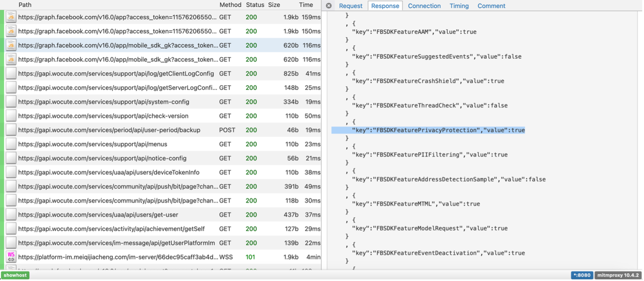
Task: Click file icon for check-version request
Action: (x=11, y=116)
